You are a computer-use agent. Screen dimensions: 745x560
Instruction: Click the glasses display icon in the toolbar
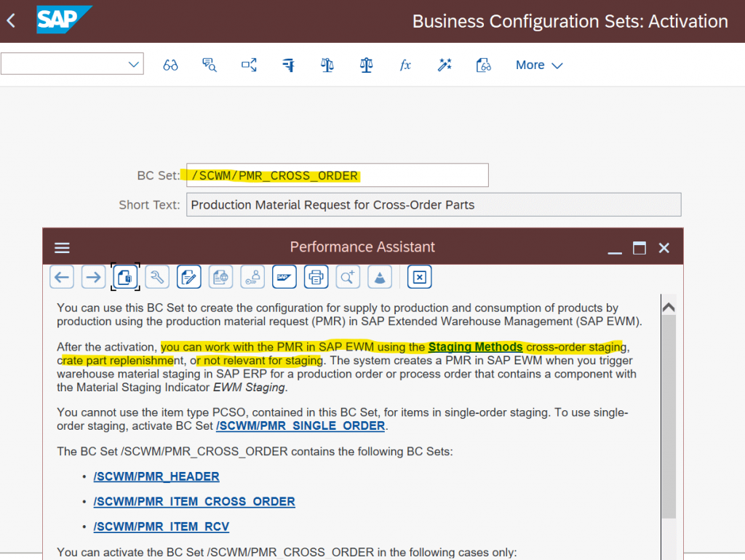tap(170, 65)
